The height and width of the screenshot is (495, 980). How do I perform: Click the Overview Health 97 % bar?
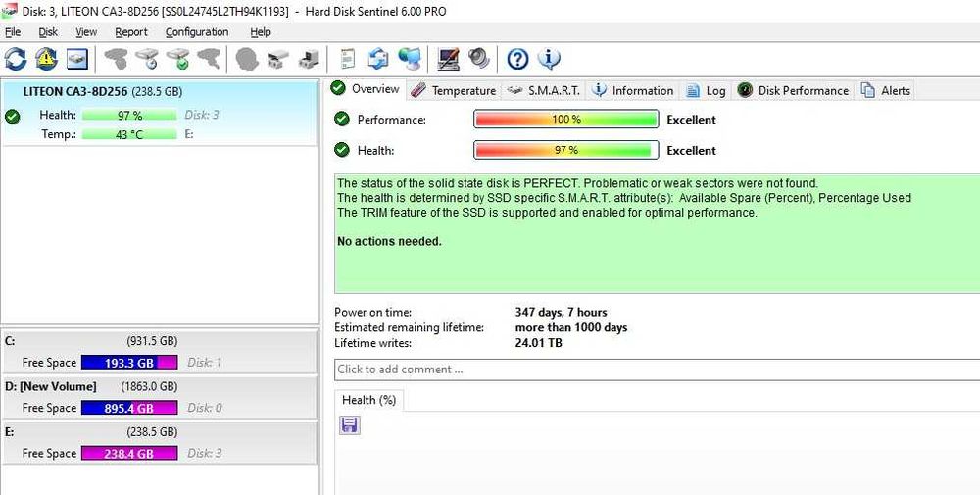click(565, 150)
